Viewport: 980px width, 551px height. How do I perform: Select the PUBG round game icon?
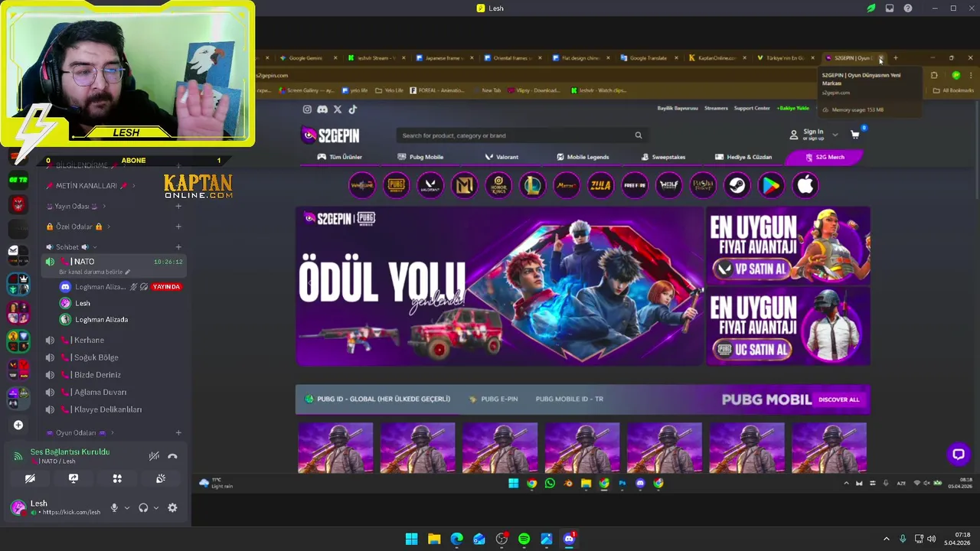(x=396, y=185)
